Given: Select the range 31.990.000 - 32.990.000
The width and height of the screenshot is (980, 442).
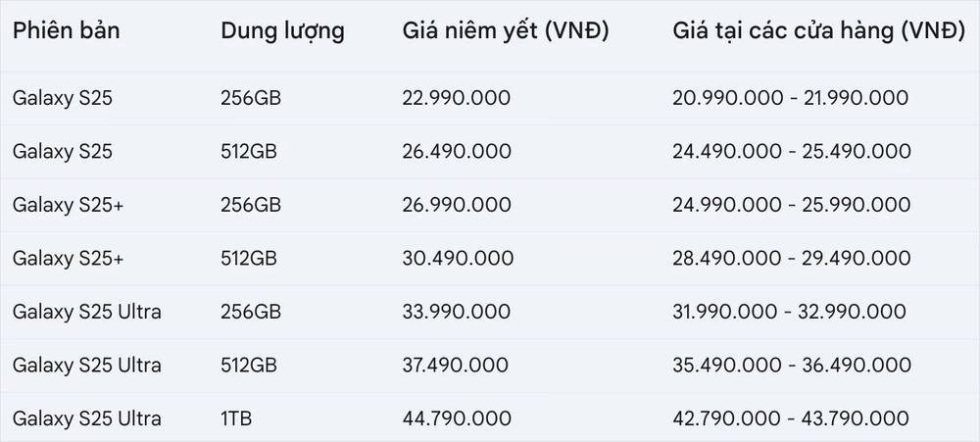Looking at the screenshot, I should [789, 313].
